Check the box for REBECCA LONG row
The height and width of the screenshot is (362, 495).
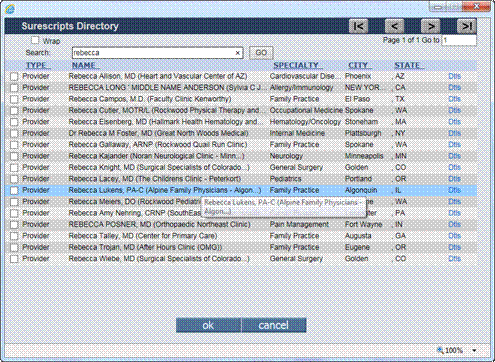pos(14,88)
